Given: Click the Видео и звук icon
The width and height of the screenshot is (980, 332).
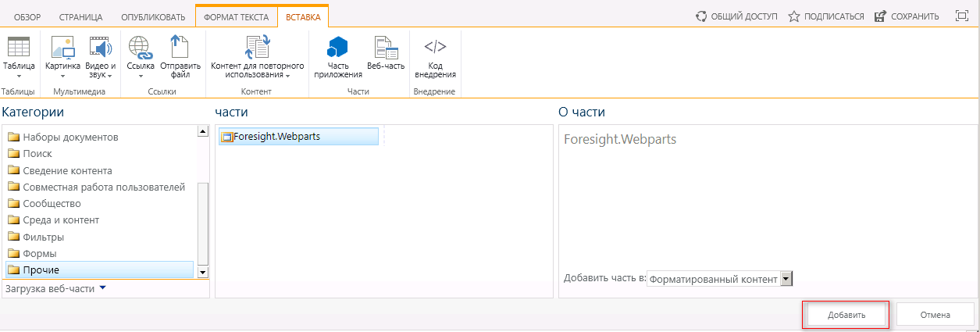Looking at the screenshot, I should coord(100,48).
